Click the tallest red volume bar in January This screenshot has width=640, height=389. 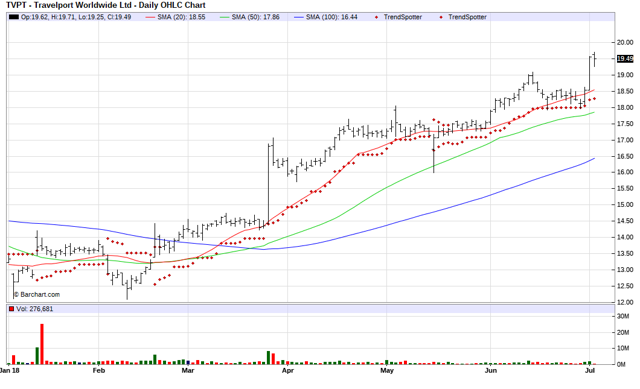[x=42, y=344]
